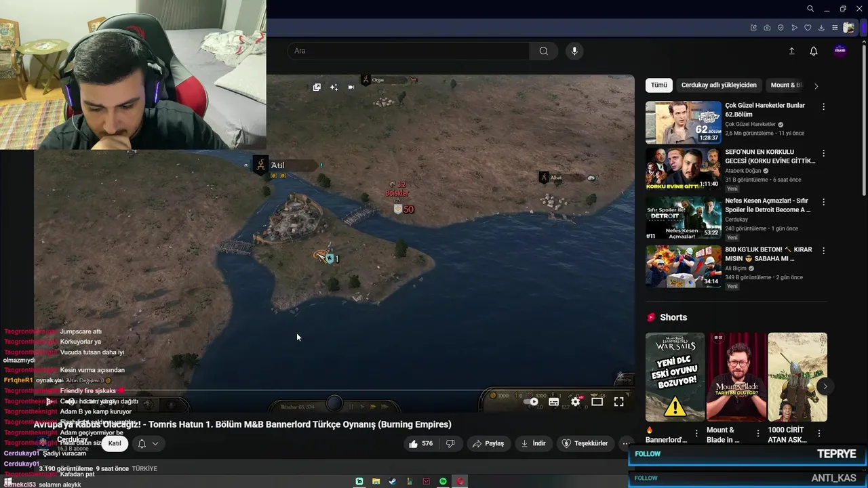Open player settings gear icon
This screenshot has width=868, height=488.
(575, 402)
